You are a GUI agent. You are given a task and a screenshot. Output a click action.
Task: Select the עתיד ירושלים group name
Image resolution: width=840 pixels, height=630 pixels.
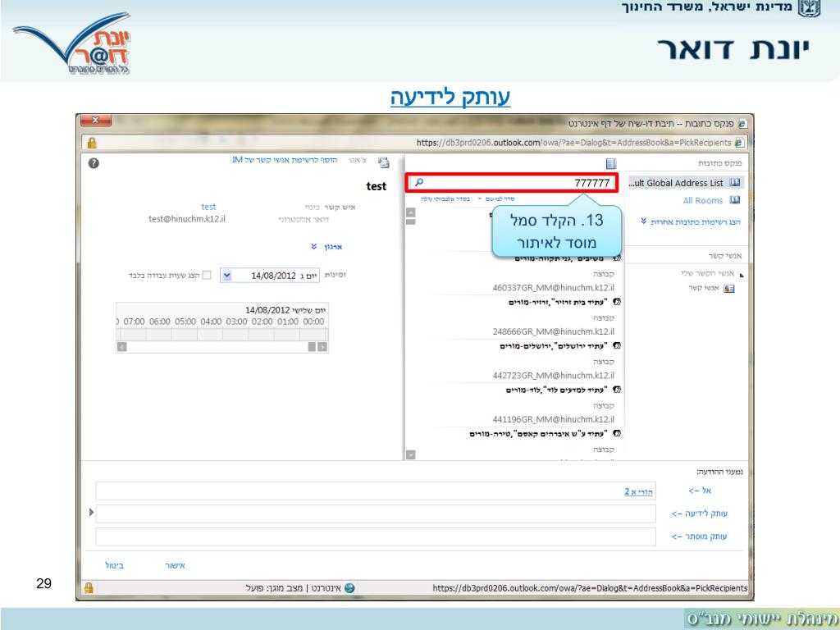click(x=554, y=346)
